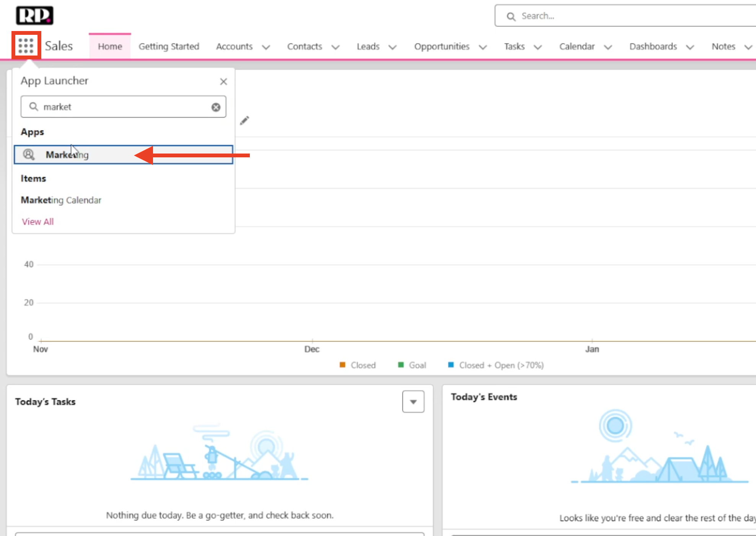
Task: Close the App Launcher panel
Action: coord(223,82)
